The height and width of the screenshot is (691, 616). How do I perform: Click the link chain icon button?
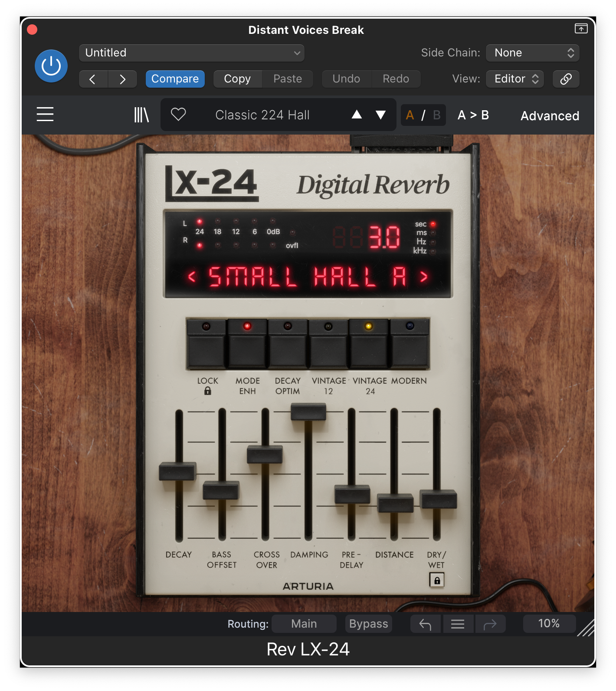[566, 79]
